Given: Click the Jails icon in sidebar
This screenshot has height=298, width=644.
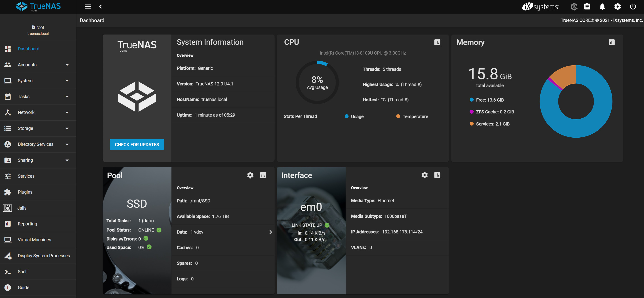Looking at the screenshot, I should coord(8,208).
